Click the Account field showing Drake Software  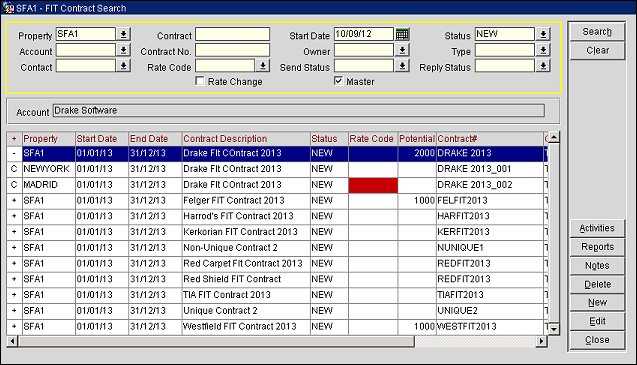[299, 110]
